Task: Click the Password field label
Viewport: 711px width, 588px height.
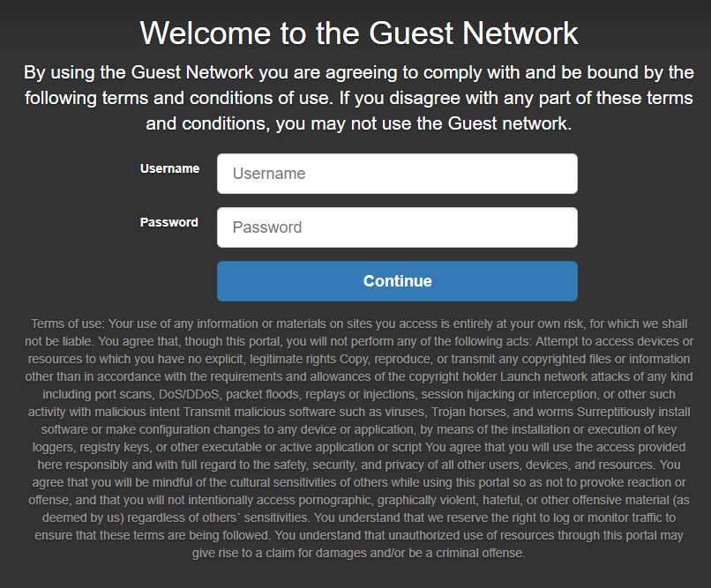Action: point(168,222)
